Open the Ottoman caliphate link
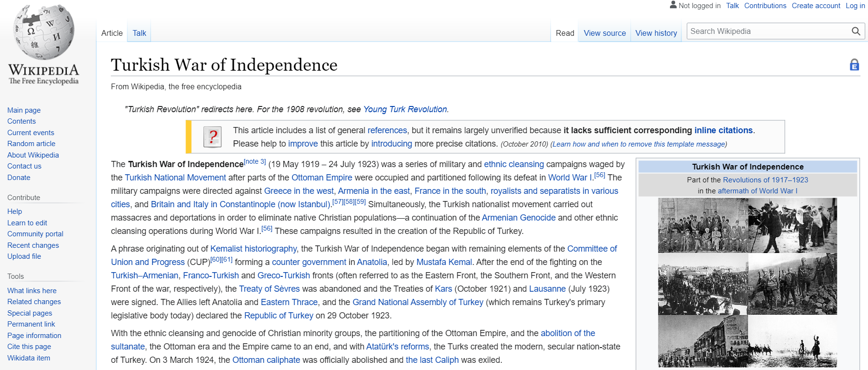The width and height of the screenshot is (868, 370). (266, 360)
